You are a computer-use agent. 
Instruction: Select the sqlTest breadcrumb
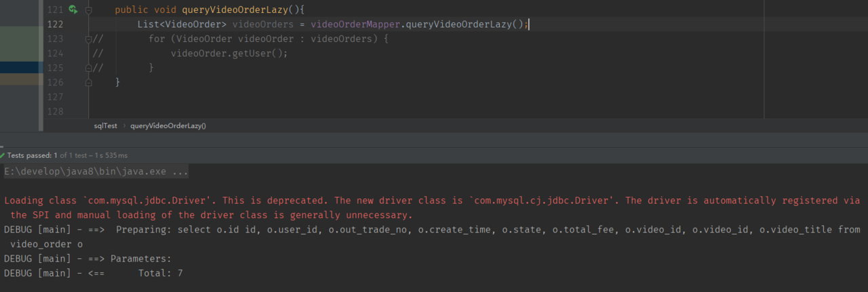[x=105, y=125]
